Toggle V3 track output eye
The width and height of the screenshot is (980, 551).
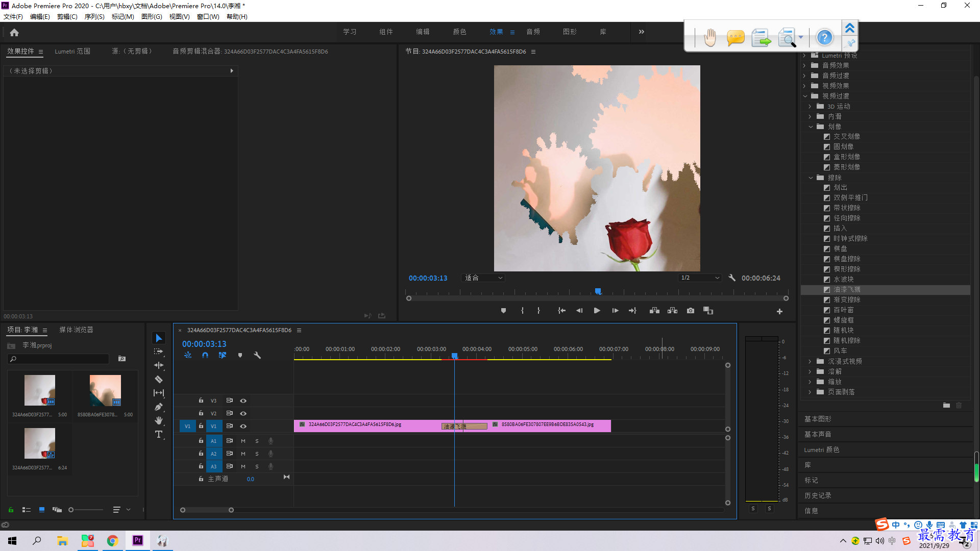coord(243,400)
